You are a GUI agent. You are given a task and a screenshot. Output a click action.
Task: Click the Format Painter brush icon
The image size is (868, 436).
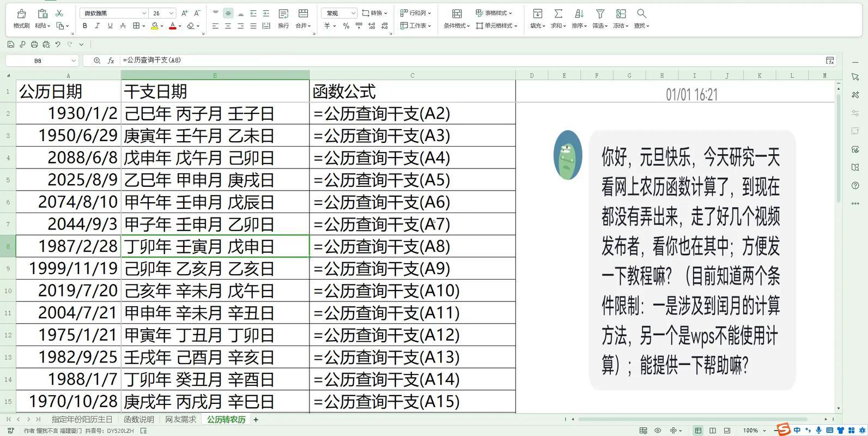[x=21, y=14]
